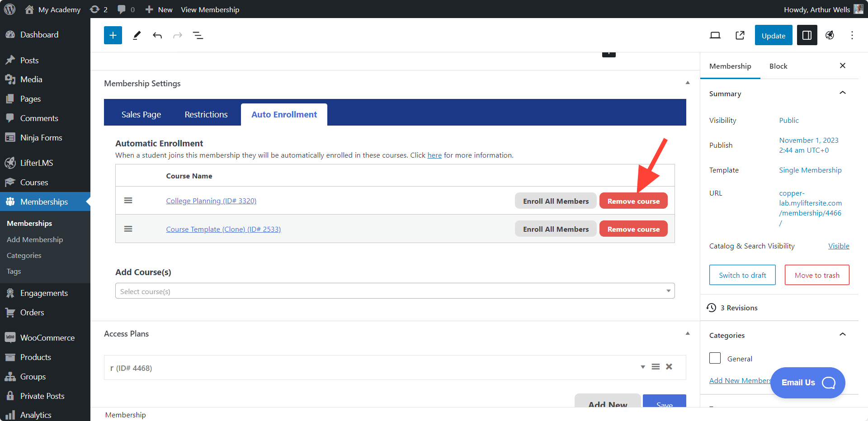Image resolution: width=868 pixels, height=421 pixels.
Task: Click Visible catalog visibility link
Action: [839, 246]
